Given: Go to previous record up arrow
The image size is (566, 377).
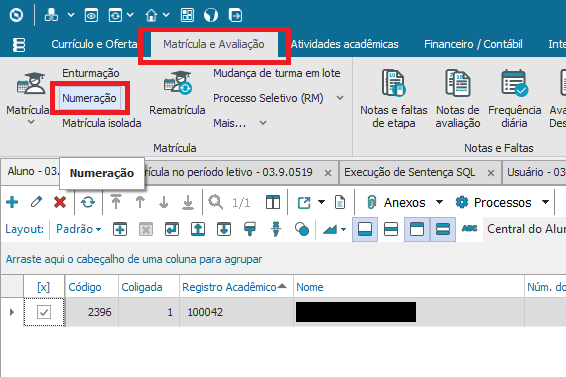Looking at the screenshot, I should [140, 202].
